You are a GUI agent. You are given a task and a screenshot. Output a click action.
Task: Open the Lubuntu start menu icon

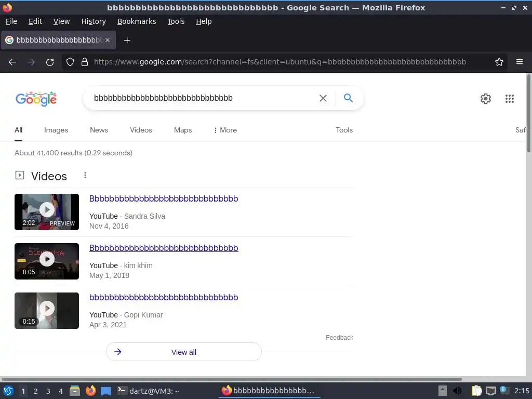coord(8,391)
